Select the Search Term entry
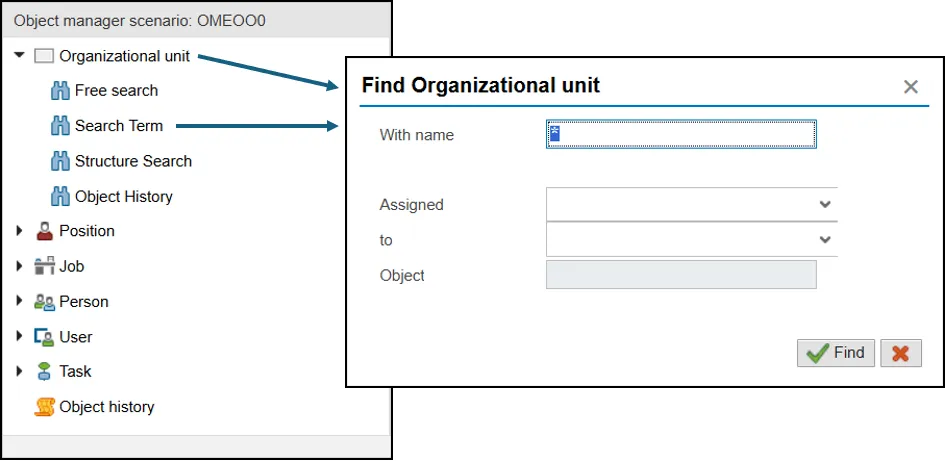This screenshot has height=461, width=945. tap(119, 126)
